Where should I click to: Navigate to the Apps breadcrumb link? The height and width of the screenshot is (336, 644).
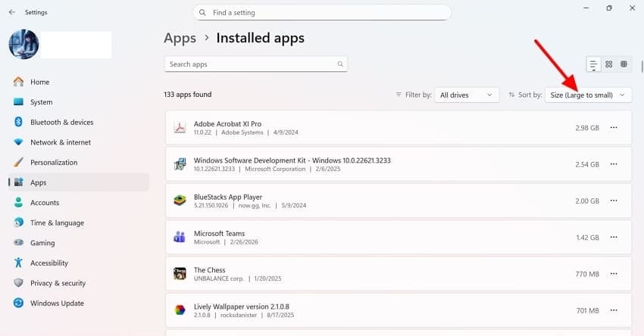click(x=180, y=38)
